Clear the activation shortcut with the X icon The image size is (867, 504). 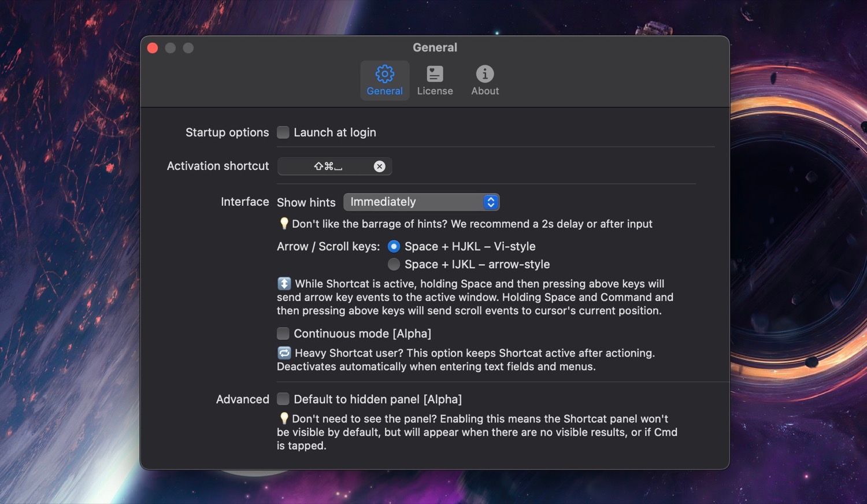coord(380,166)
